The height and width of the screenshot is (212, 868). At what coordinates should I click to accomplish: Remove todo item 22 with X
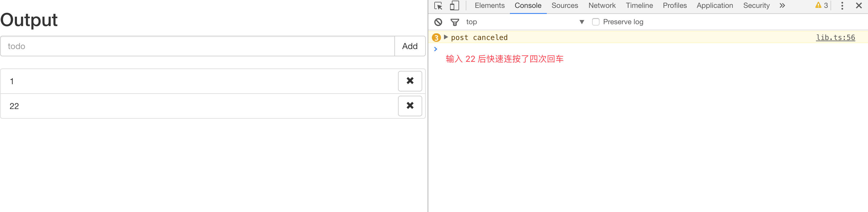[410, 106]
